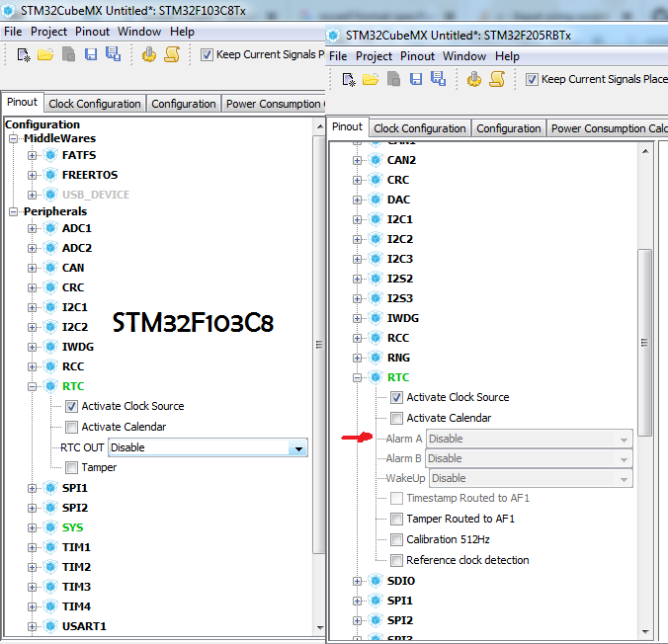
Task: Open the Alarm B dropdown
Action: tap(529, 458)
